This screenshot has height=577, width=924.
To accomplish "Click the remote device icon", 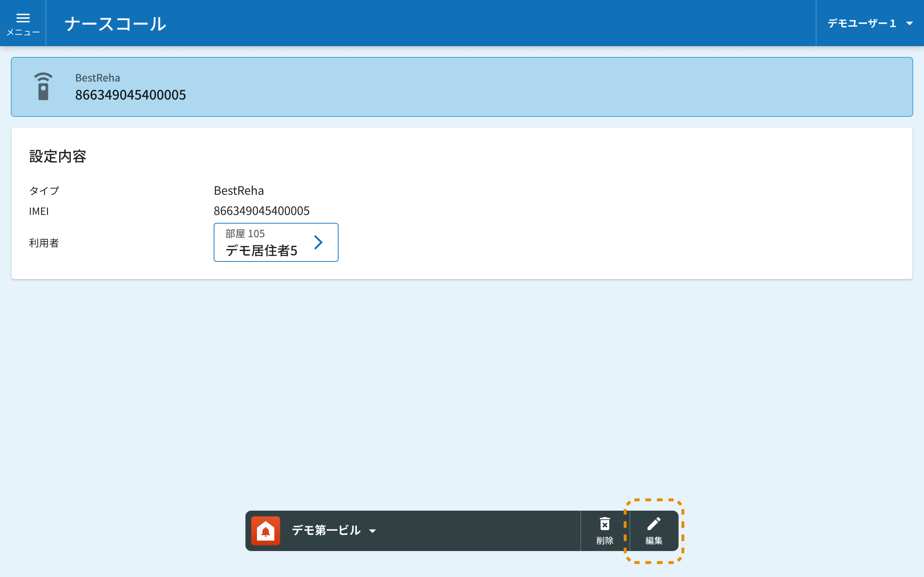I will [x=43, y=87].
